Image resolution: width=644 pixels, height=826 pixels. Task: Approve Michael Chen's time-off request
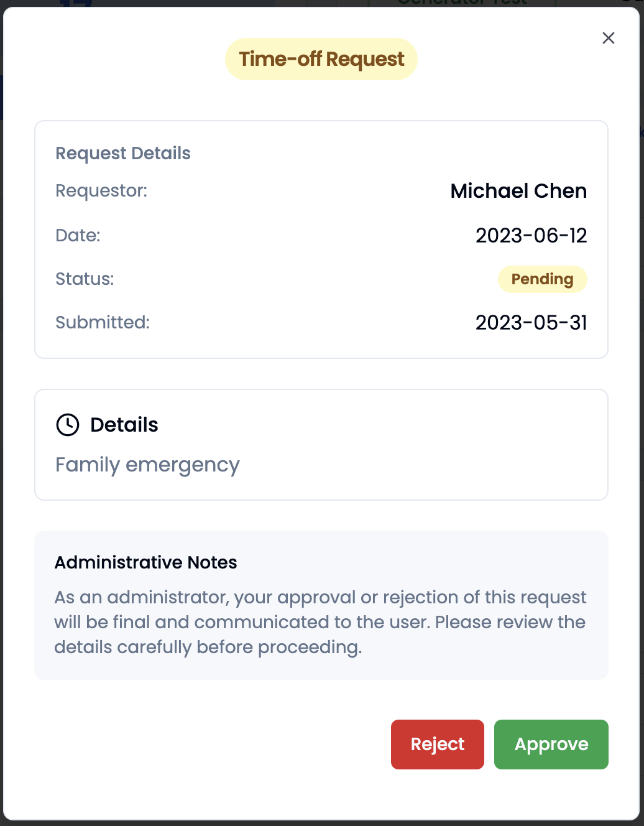tap(551, 745)
